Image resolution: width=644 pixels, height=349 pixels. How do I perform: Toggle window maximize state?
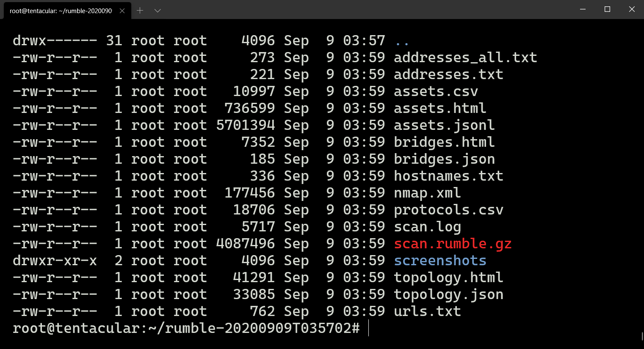607,9
